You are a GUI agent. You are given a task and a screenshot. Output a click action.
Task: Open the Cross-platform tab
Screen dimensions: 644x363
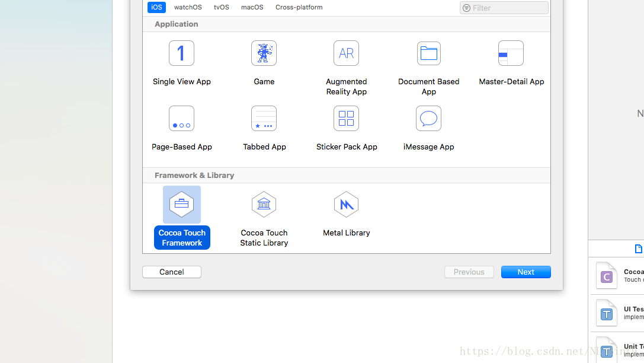(299, 7)
